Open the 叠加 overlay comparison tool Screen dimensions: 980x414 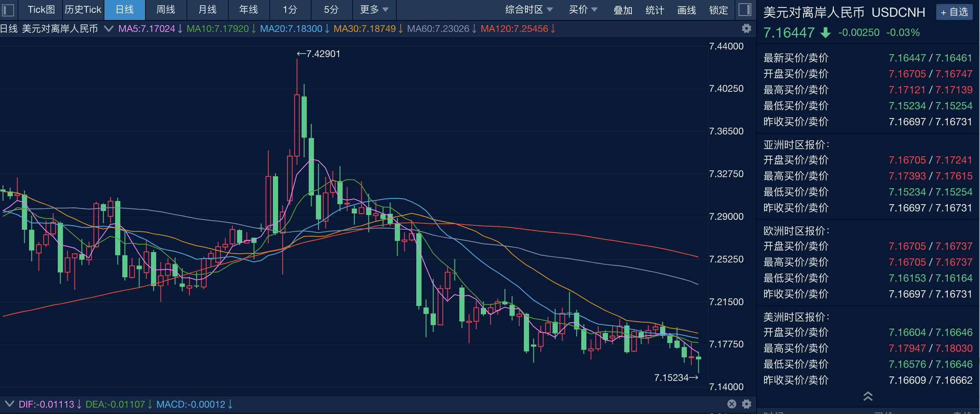[x=623, y=10]
